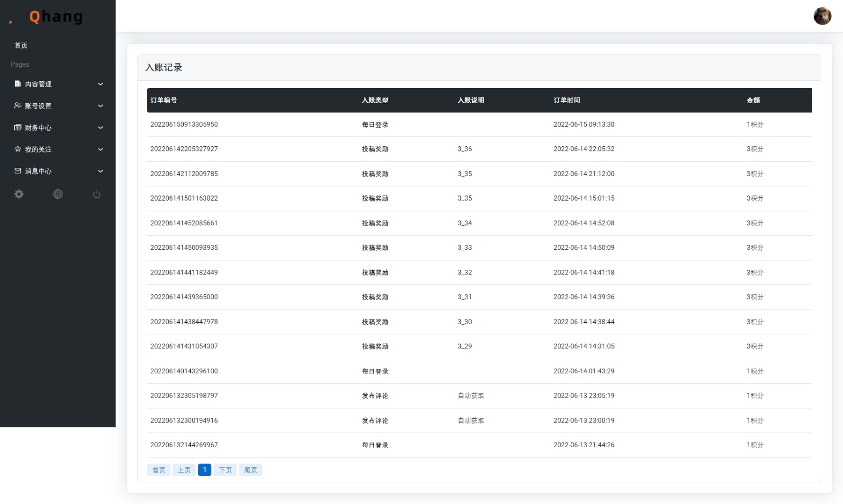Expand 财务中心 with its chevron
The height and width of the screenshot is (504, 843).
pos(100,128)
